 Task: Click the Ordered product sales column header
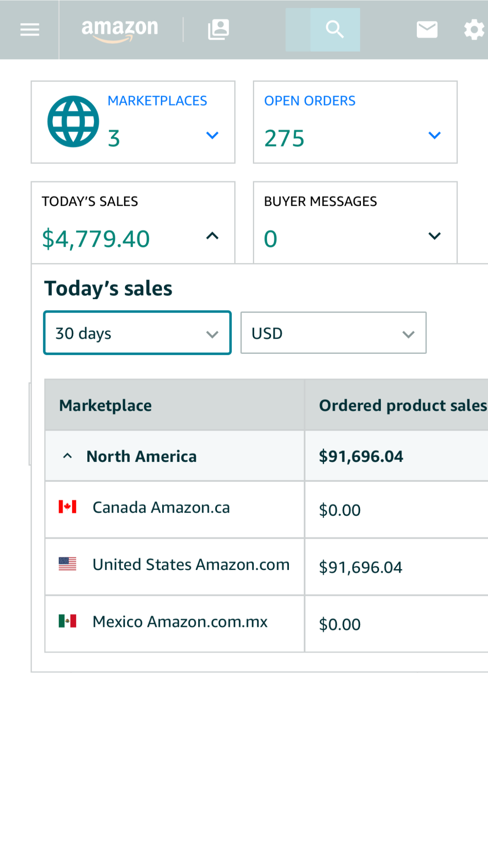[x=402, y=406]
